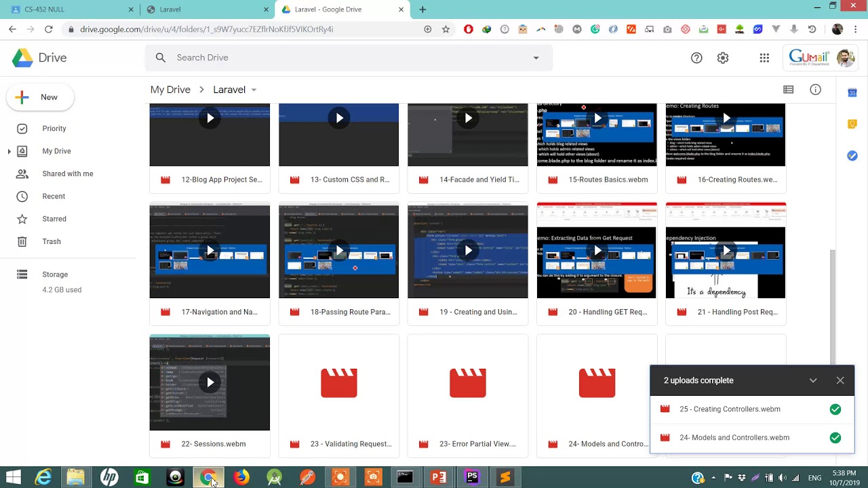Close the uploads complete panel
Viewport: 868px width, 488px height.
[840, 380]
